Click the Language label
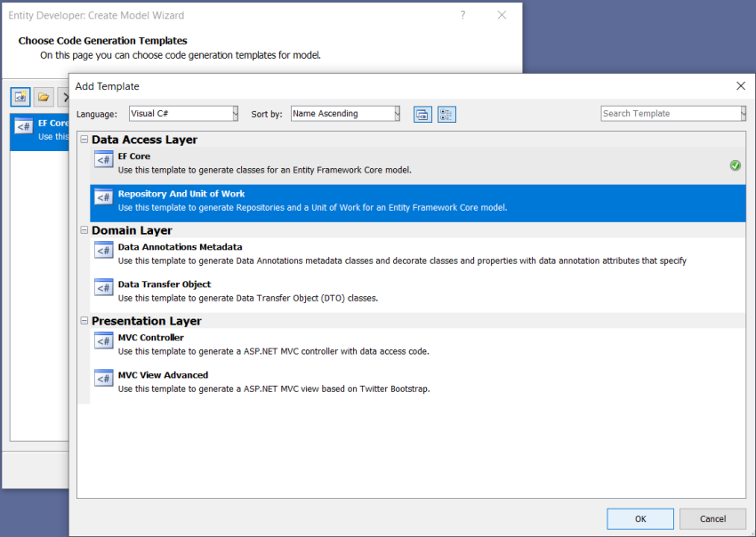Screen dimensions: 756x537 point(96,114)
